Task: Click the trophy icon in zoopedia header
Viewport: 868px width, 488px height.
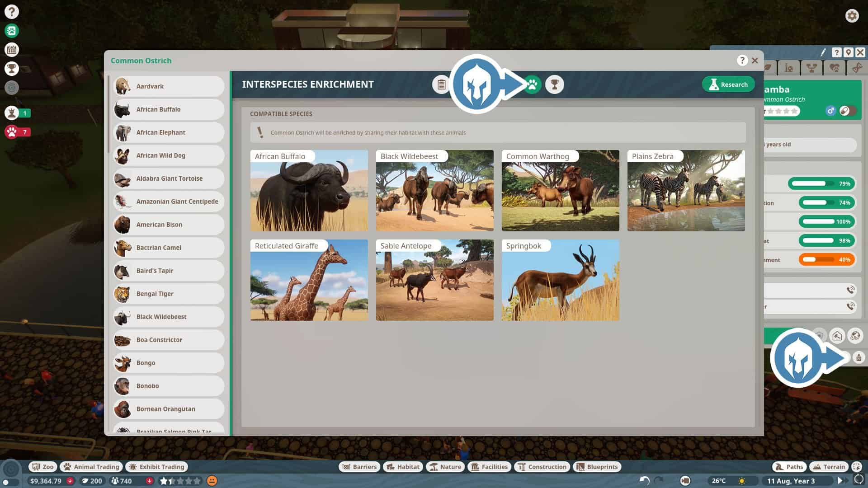Action: (554, 84)
